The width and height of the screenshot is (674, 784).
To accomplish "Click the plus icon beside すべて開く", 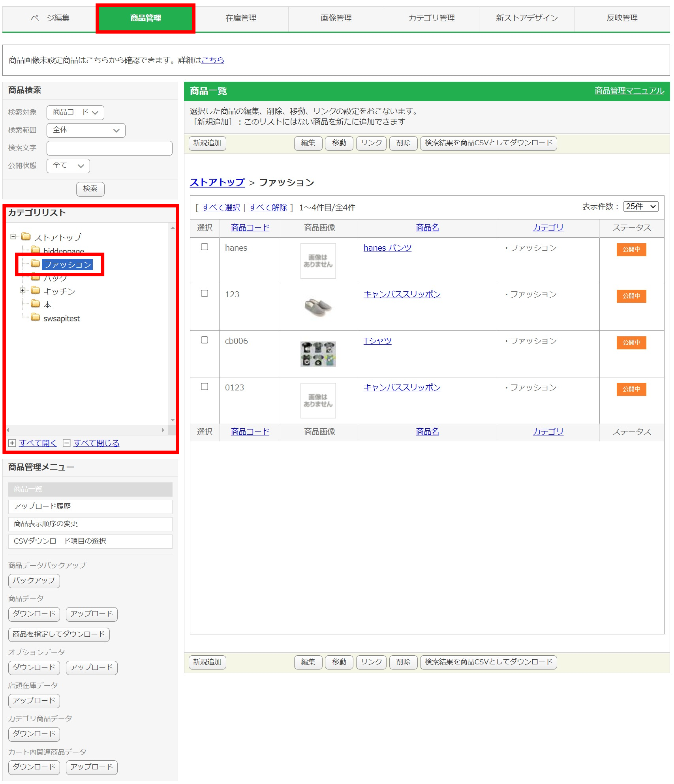I will pos(12,443).
